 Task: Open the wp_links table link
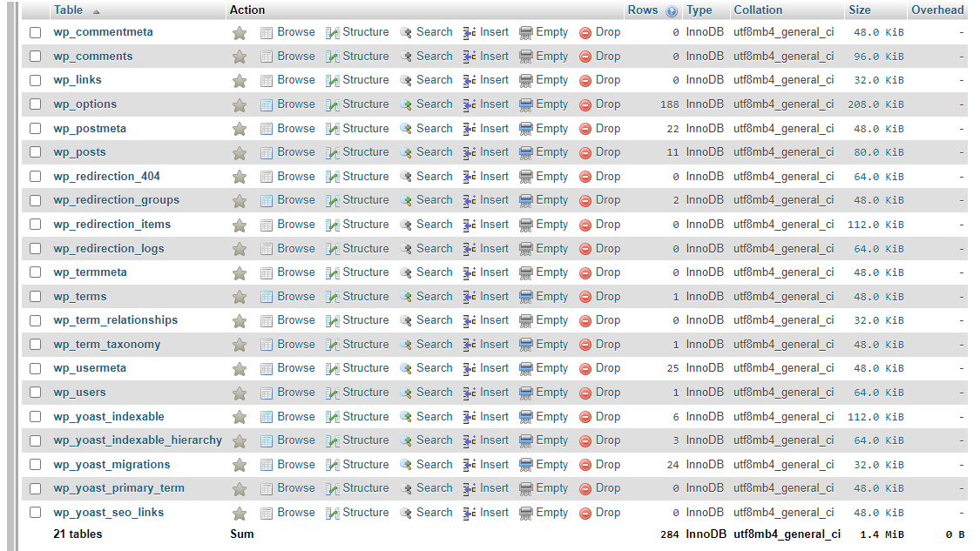coord(78,80)
